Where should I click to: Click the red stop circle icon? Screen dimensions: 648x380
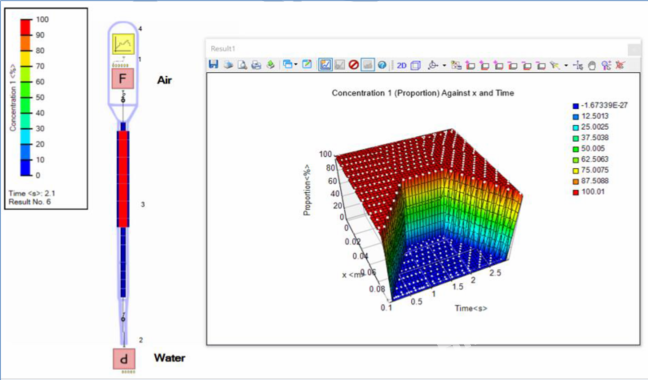[x=353, y=64]
